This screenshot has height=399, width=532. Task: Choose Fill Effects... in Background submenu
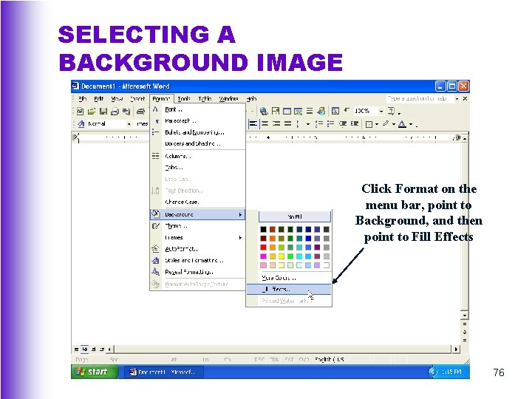coord(289,290)
